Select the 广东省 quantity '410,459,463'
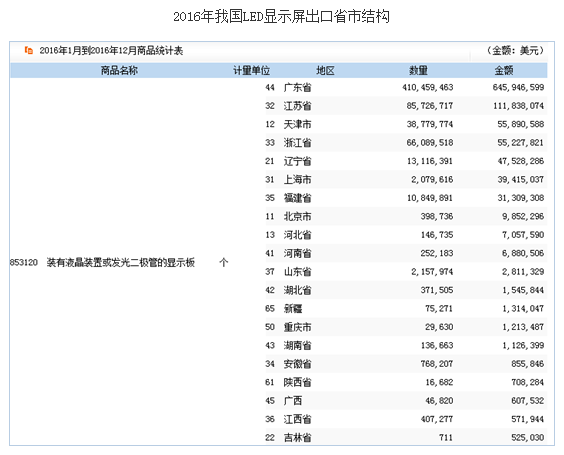 (x=428, y=87)
